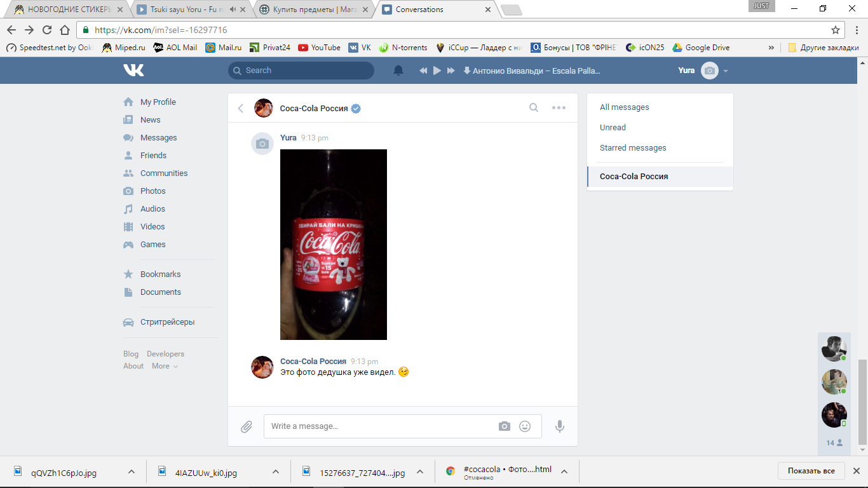Open the Coca-Cola bottle photo in the chat
The width and height of the screenshot is (868, 488).
[x=334, y=245]
